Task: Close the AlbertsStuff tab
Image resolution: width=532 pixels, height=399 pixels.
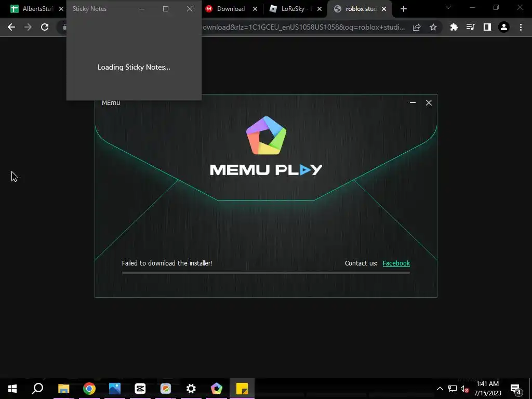Action: coord(61,9)
